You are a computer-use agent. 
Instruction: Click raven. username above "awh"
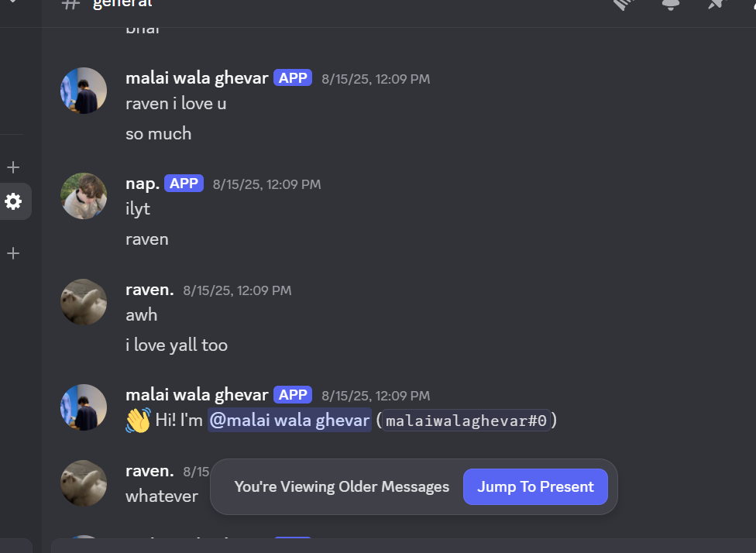point(149,290)
